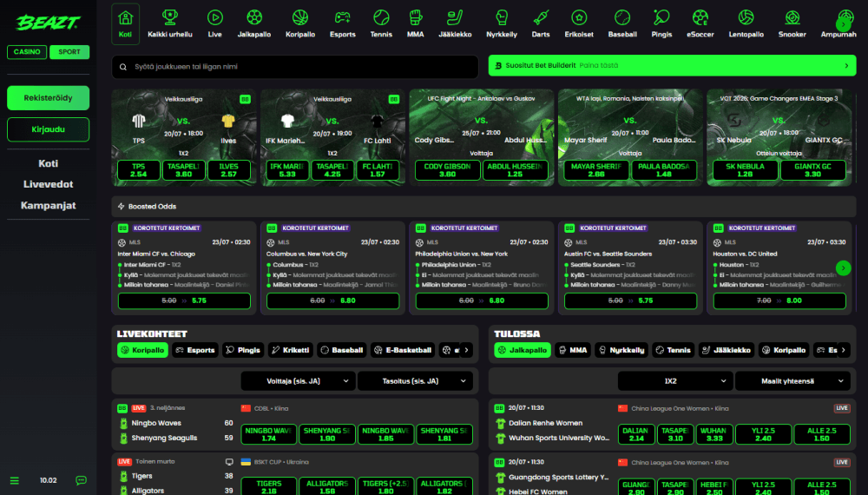Select Esports filter under Livekohteet

[194, 350]
